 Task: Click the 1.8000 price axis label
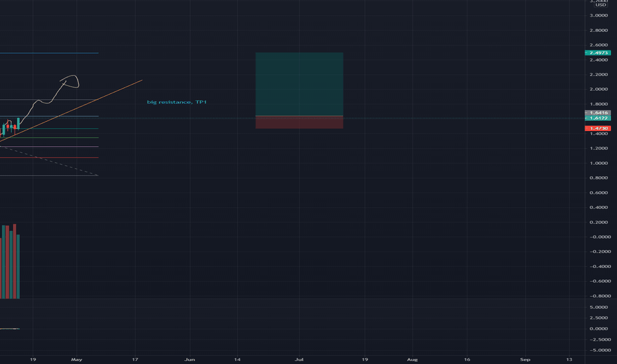[598, 105]
